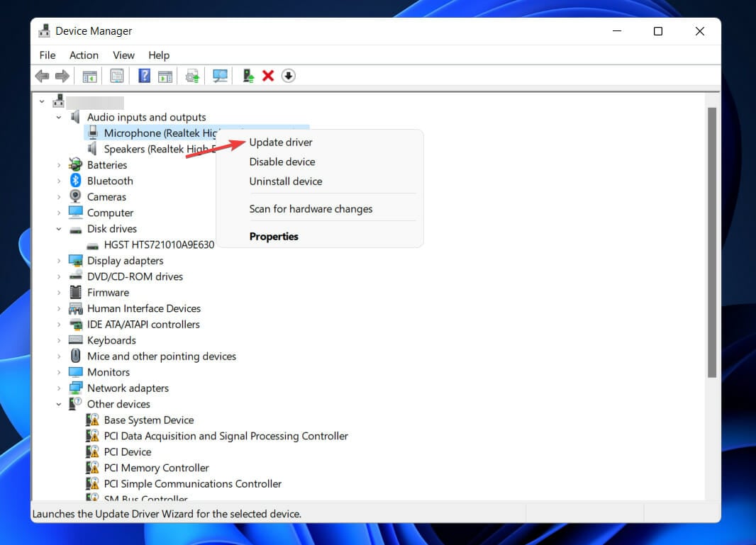Click the Cameras webcam icon
The height and width of the screenshot is (545, 756).
coord(75,196)
